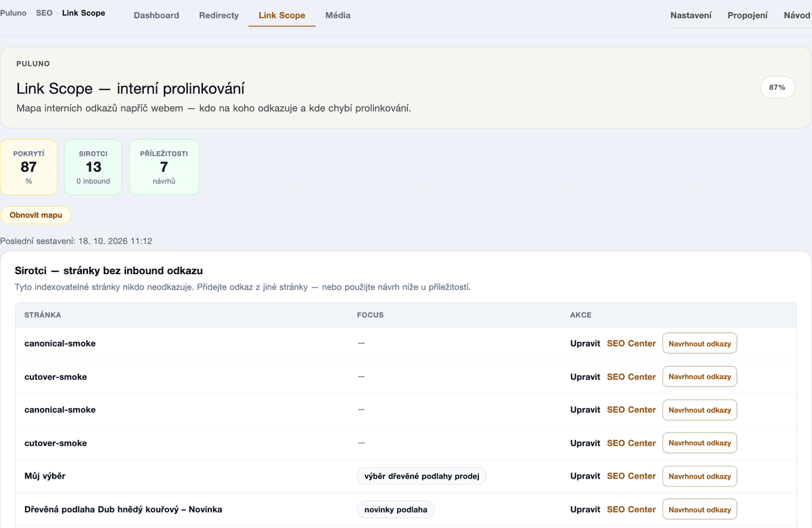Screen dimensions: 812x528
Task: Click Navrhnout odkazy for Dřevěná podlaha Dub
Action: (700, 510)
